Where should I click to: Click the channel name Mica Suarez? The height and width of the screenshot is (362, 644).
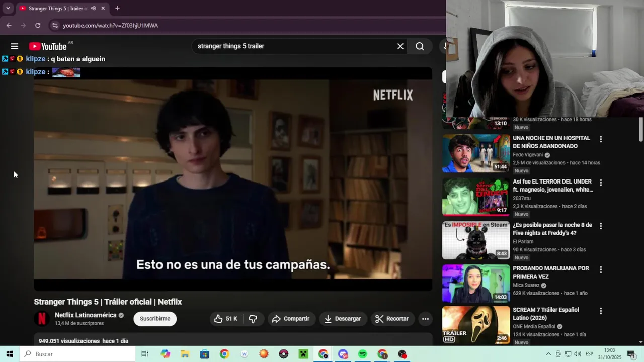pos(526,285)
